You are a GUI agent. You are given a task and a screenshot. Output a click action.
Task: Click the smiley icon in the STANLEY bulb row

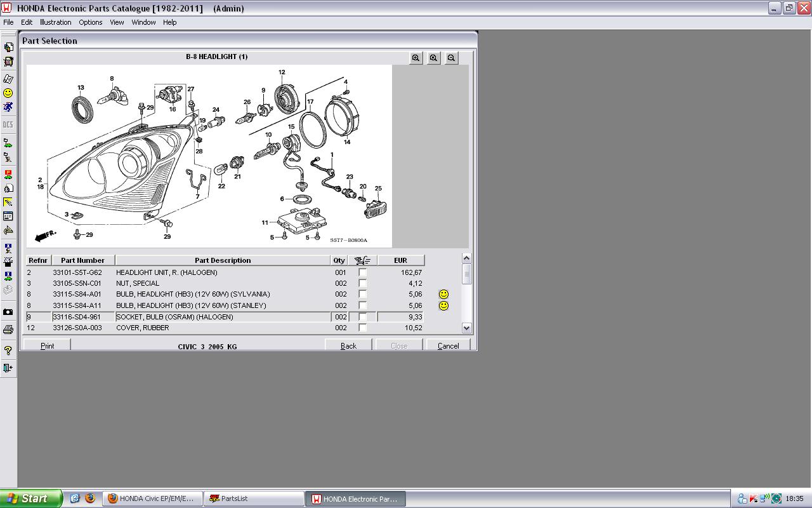click(444, 305)
